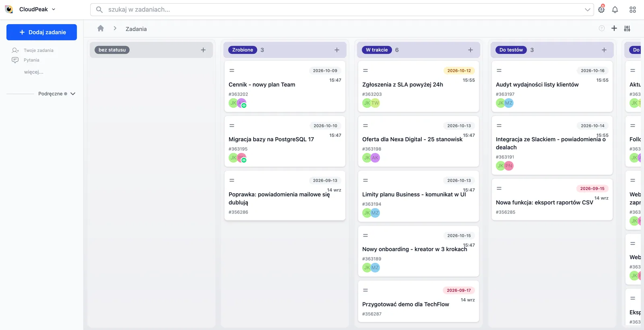Screen dimensions: 644x330
Task: Click the W trakcie status label
Action: (377, 50)
